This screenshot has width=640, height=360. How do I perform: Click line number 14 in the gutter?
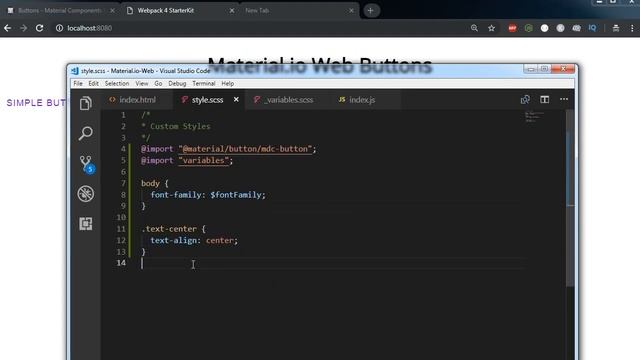121,263
